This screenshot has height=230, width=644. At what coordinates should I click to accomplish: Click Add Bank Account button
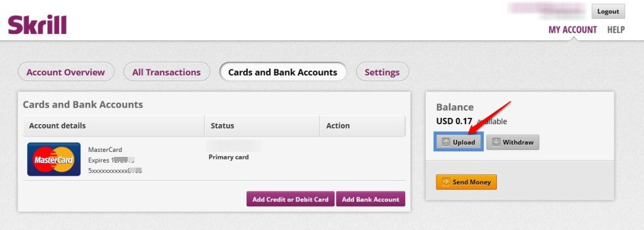(370, 199)
